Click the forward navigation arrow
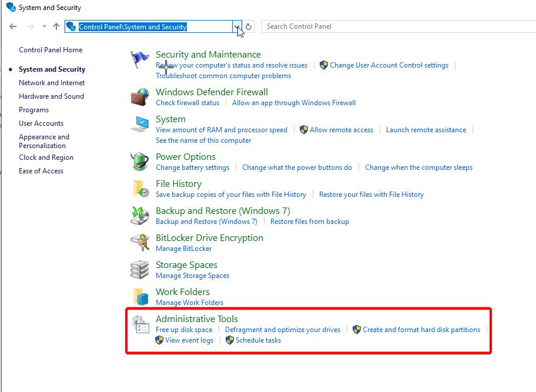Image resolution: width=536 pixels, height=392 pixels. (31, 26)
